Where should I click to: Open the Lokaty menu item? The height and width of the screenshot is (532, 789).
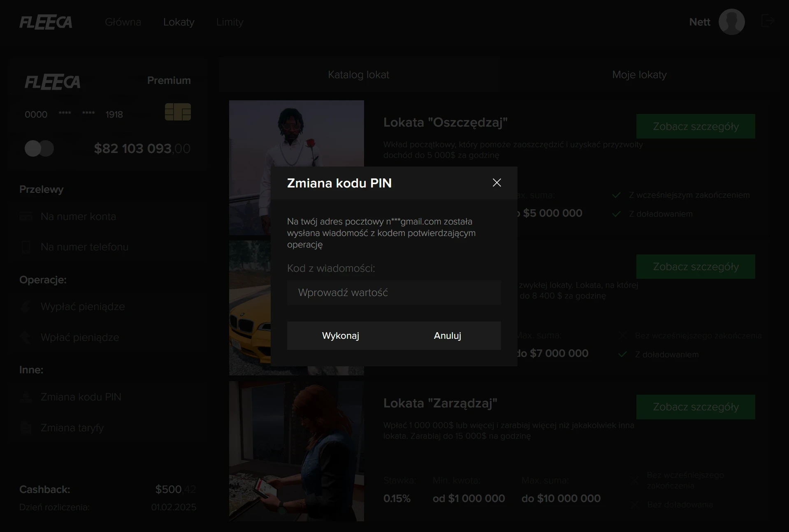(179, 22)
